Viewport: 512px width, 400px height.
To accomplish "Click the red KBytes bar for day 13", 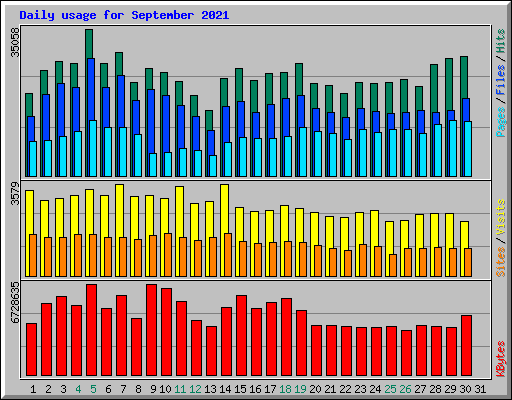I will 211,351.
